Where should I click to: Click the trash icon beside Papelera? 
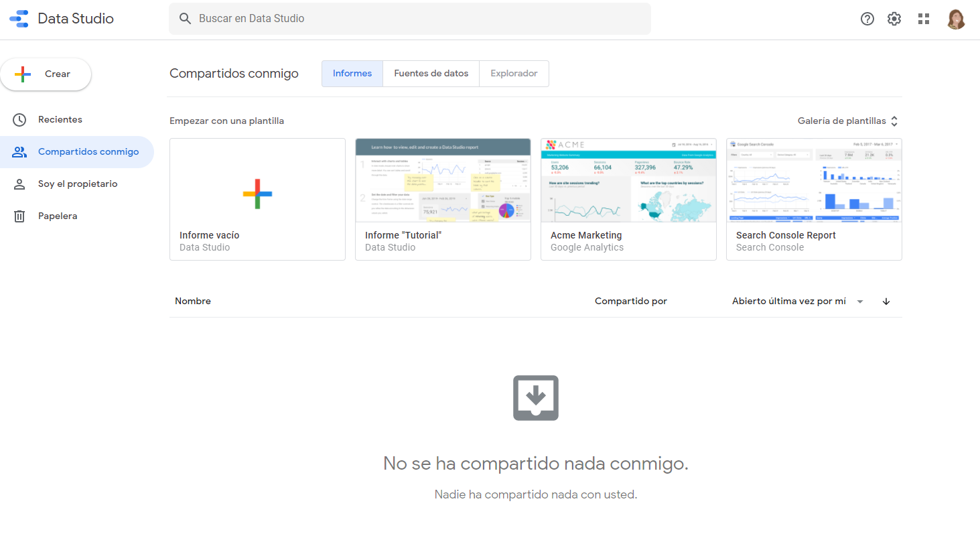(x=19, y=216)
